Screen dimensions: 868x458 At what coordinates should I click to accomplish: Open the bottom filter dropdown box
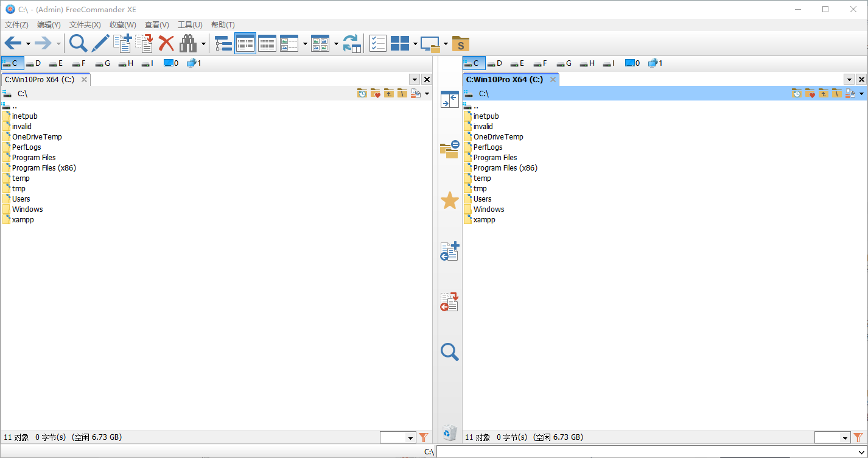398,437
